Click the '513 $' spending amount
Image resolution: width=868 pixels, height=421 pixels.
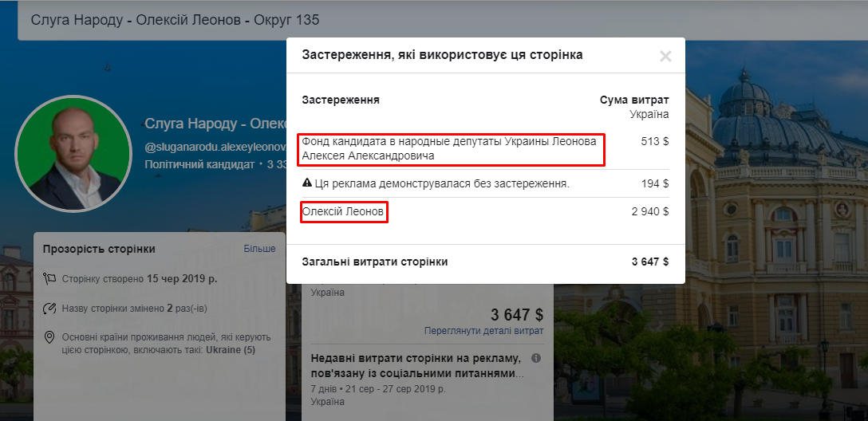point(655,142)
